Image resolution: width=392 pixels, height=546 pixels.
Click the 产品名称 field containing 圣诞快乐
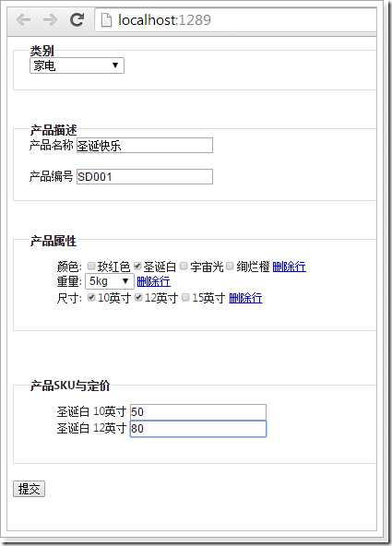[145, 146]
